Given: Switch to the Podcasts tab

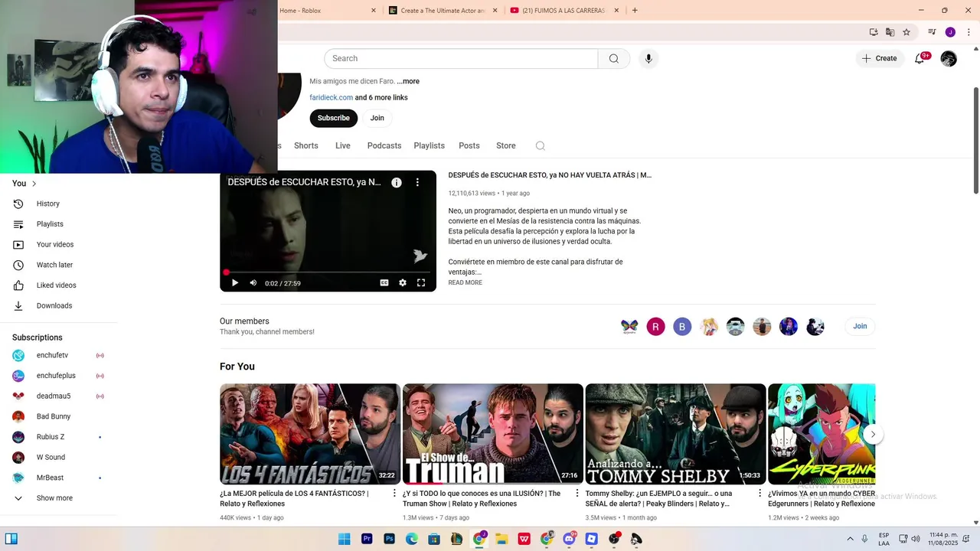Looking at the screenshot, I should 384,145.
